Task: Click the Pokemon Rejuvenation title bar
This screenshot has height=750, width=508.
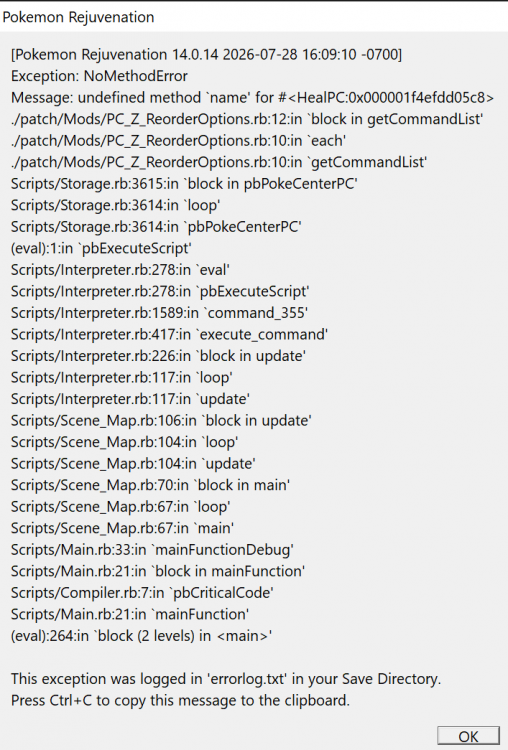Action: 254,17
